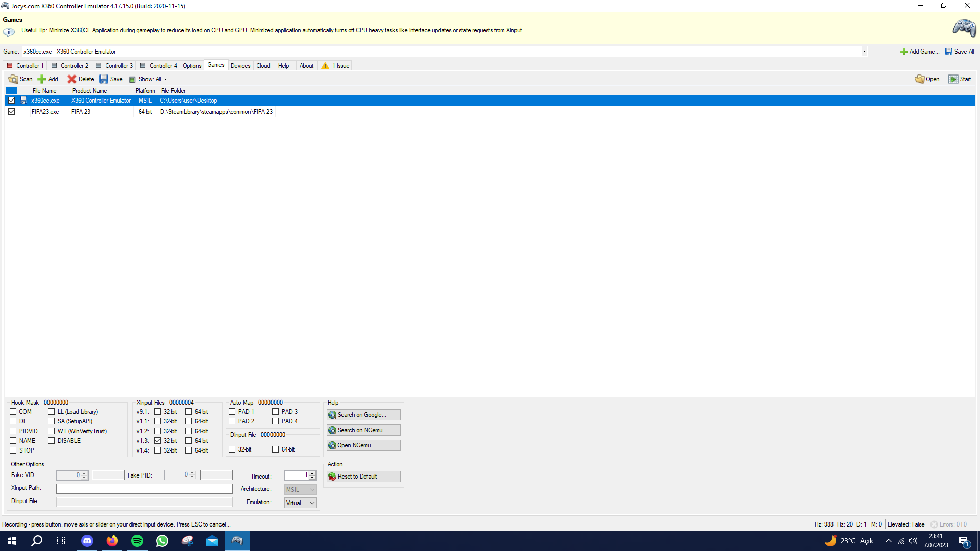The image size is (980, 551).
Task: Check the PAD 1 auto map box
Action: click(232, 412)
